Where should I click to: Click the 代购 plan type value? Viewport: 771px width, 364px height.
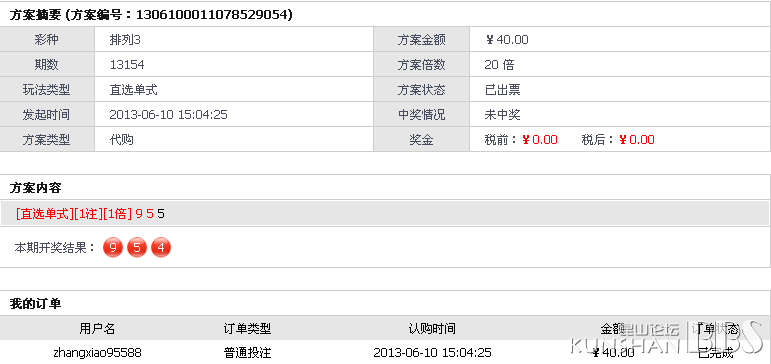pos(121,140)
